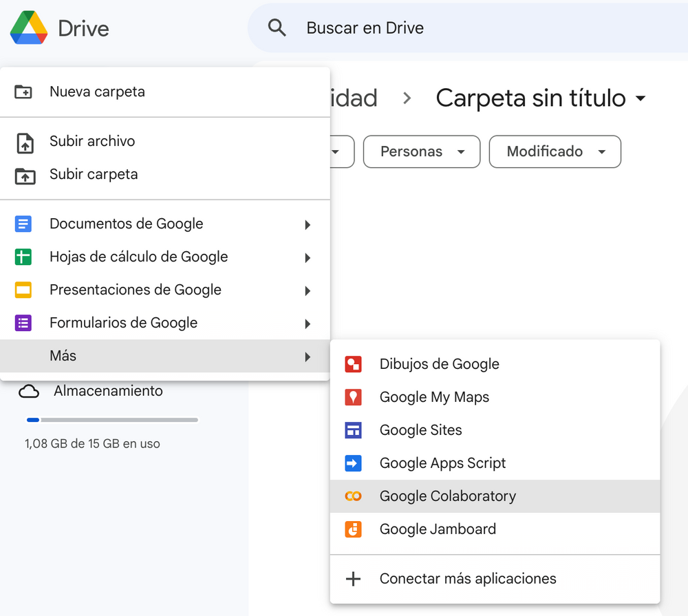Click the Hojas de cálculo green icon
The image size is (688, 616).
[24, 257]
